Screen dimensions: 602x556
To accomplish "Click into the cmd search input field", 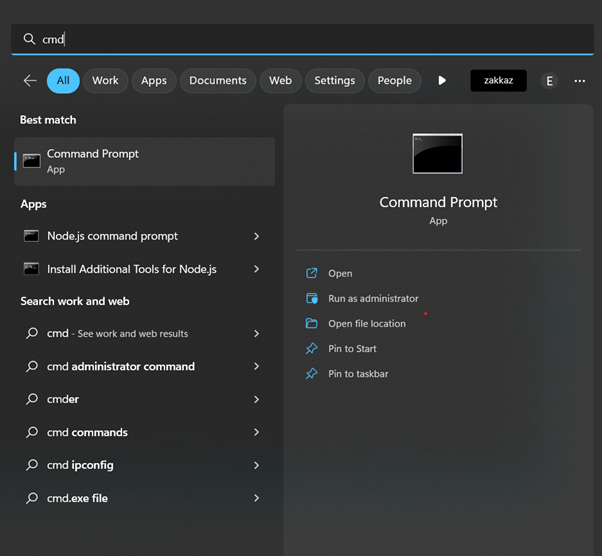I will coord(300,39).
